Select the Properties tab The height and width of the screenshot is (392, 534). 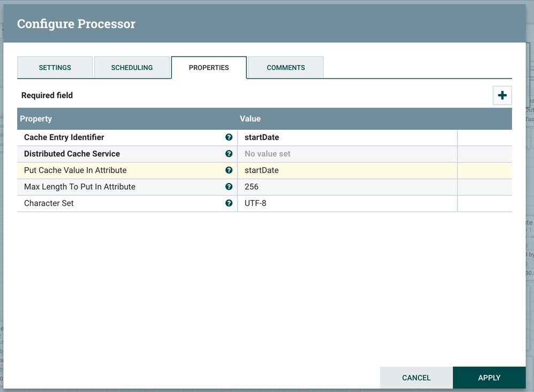click(208, 68)
